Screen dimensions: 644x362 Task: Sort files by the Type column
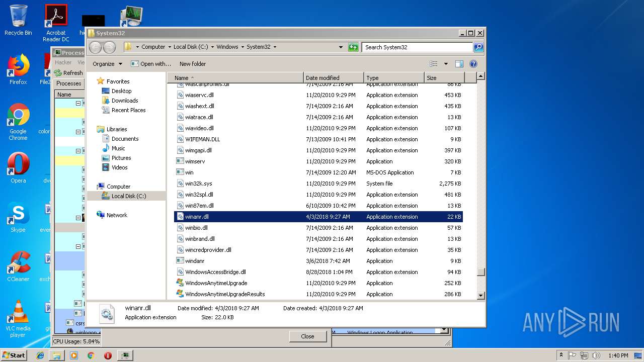(x=394, y=78)
